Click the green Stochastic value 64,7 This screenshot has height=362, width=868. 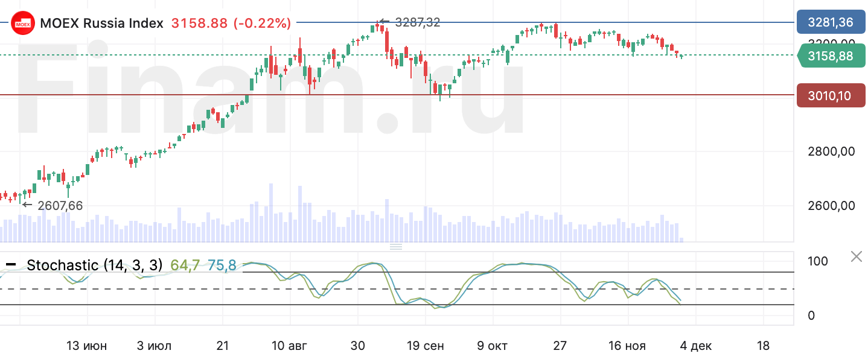click(185, 265)
